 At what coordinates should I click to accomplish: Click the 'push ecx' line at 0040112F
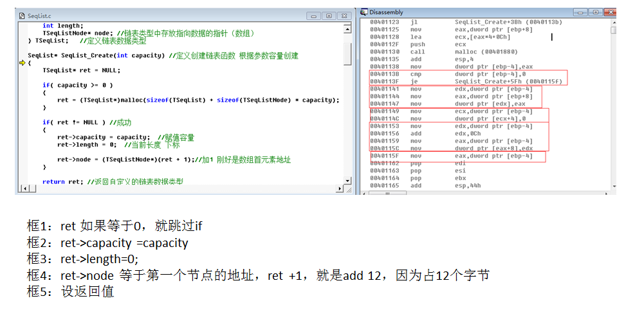coord(418,44)
